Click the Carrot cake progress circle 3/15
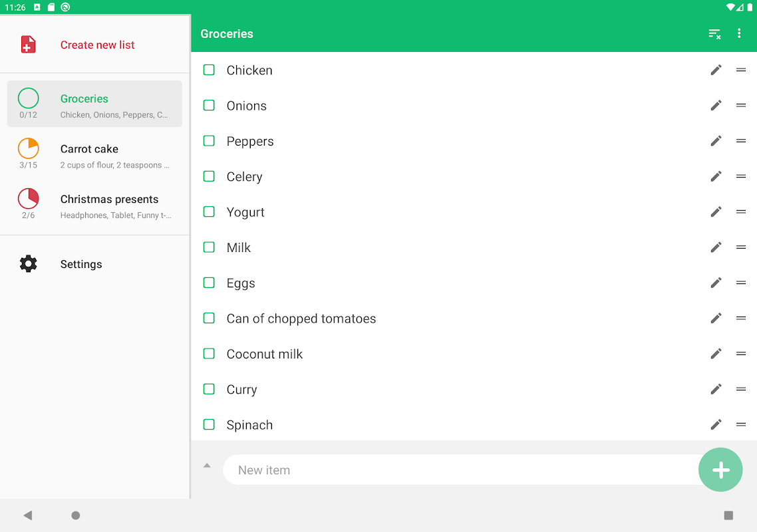The height and width of the screenshot is (532, 757). (29, 149)
